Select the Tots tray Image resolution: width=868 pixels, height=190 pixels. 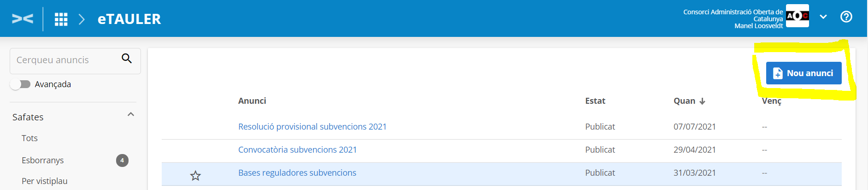click(29, 138)
